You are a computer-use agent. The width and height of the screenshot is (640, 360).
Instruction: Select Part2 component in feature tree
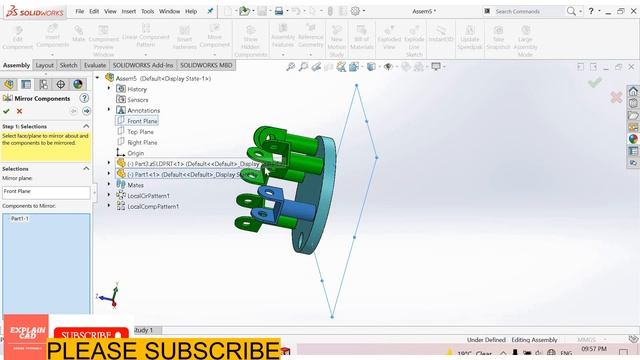click(x=192, y=164)
